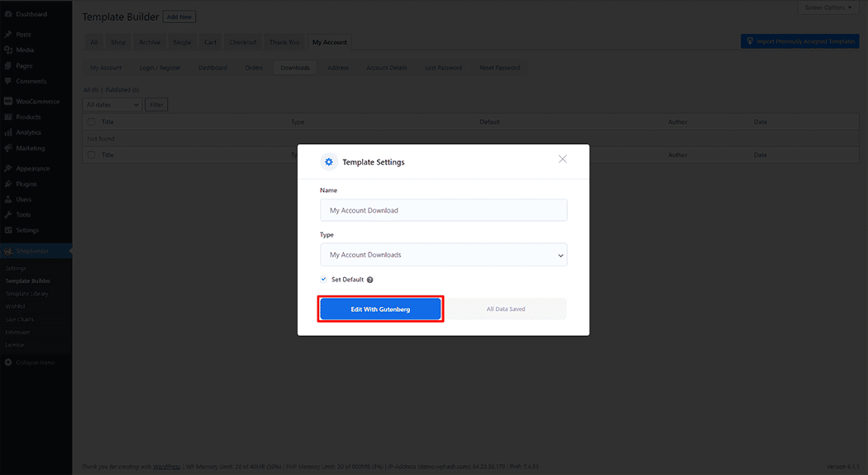Close the Template Settings dialog
The height and width of the screenshot is (475, 868).
[563, 159]
